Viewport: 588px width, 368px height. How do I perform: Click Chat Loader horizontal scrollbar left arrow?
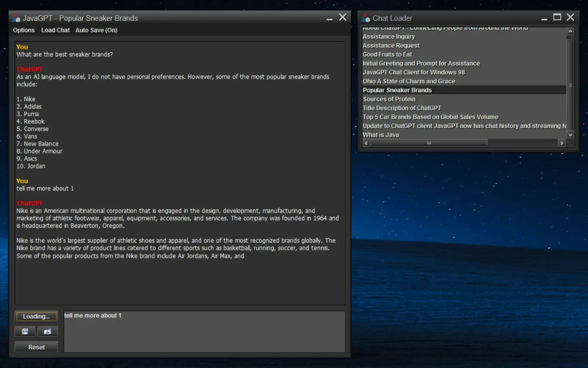(x=366, y=143)
